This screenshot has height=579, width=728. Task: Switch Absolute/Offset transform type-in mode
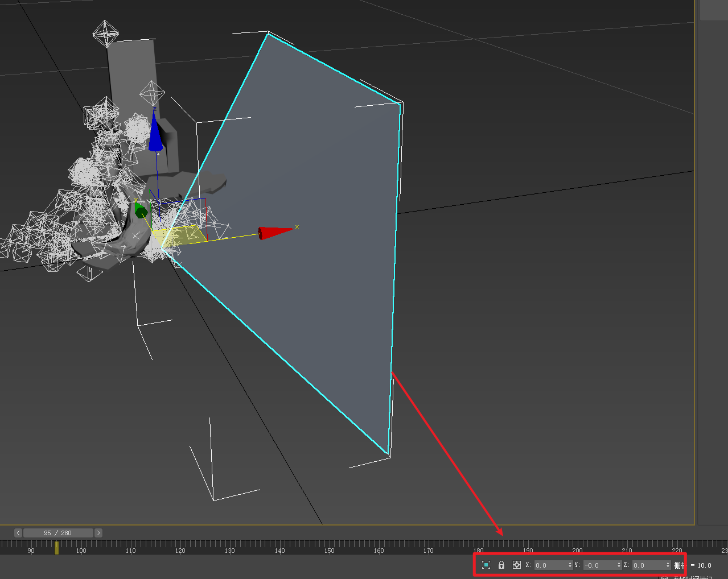[517, 565]
